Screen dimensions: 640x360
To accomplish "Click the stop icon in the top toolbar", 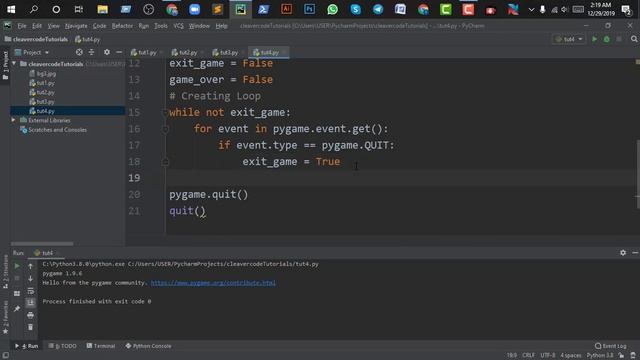I will click(x=619, y=39).
